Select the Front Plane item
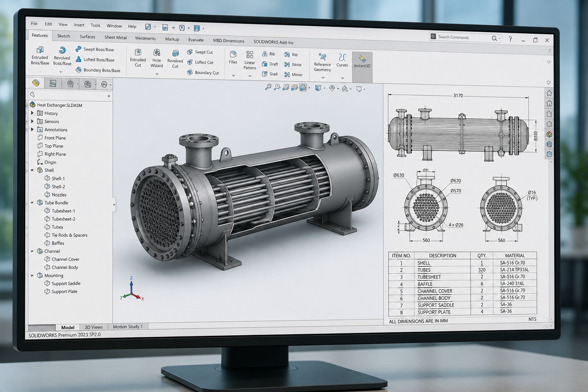This screenshot has width=588, height=392. point(51,138)
